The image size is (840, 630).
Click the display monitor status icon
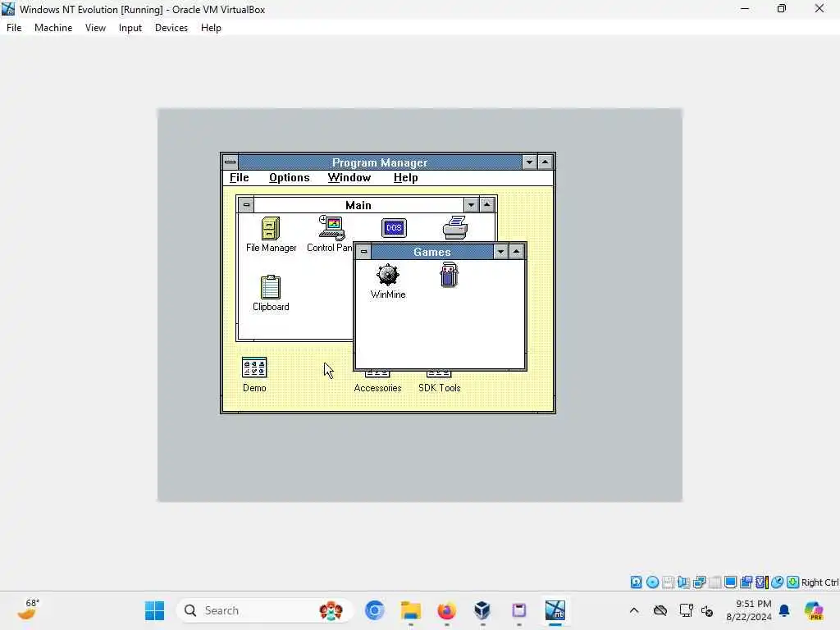pos(730,582)
